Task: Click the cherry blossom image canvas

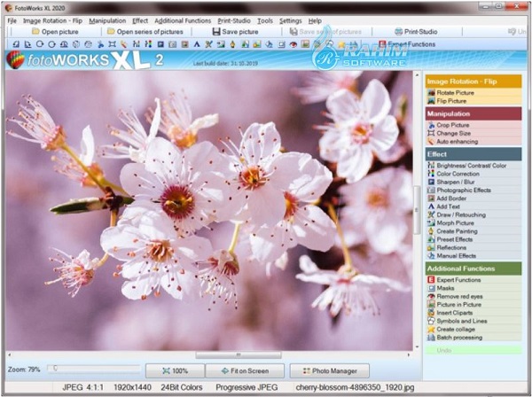Action: pos(208,210)
